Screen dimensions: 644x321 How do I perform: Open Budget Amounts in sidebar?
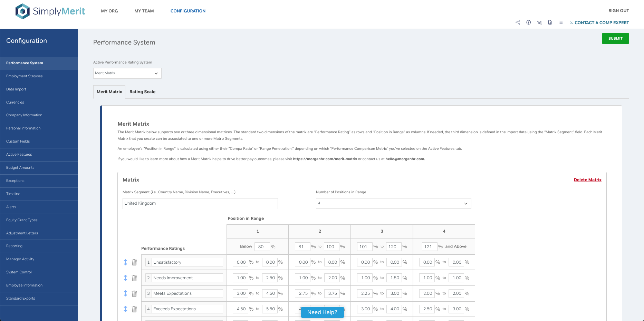[39, 168]
